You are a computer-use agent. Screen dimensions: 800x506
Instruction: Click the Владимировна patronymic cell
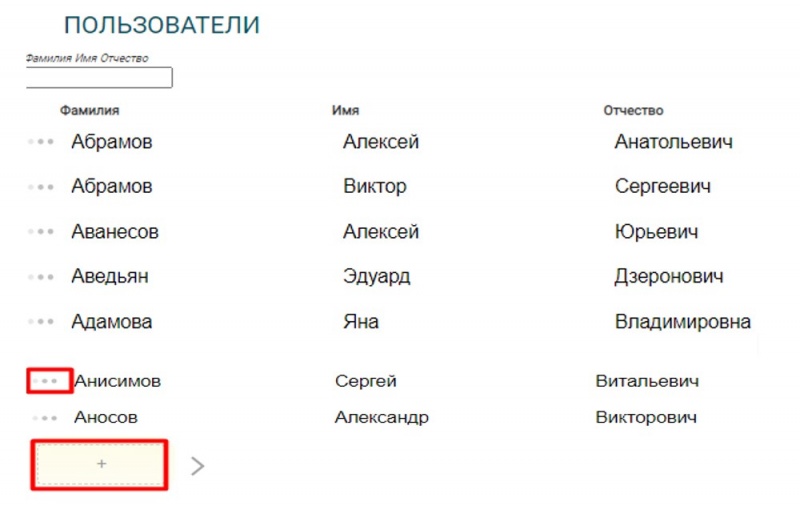(x=682, y=322)
